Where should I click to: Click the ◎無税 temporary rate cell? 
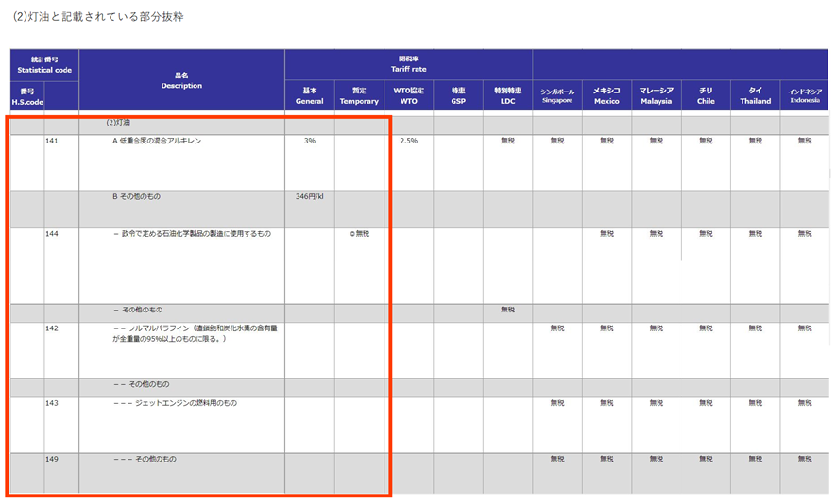(x=359, y=234)
